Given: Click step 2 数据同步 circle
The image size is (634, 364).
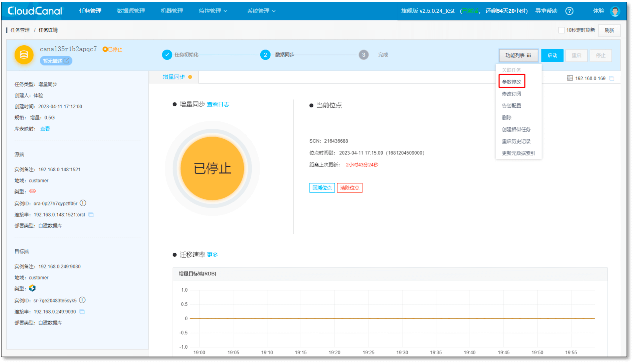Looking at the screenshot, I should tap(265, 55).
